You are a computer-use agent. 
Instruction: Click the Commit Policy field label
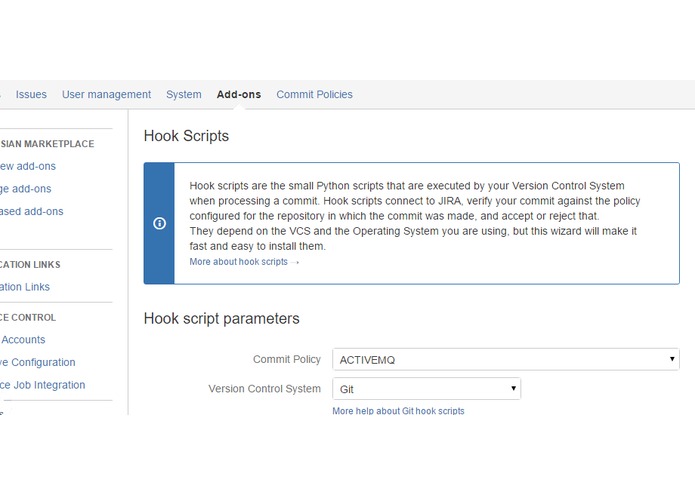pyautogui.click(x=287, y=359)
